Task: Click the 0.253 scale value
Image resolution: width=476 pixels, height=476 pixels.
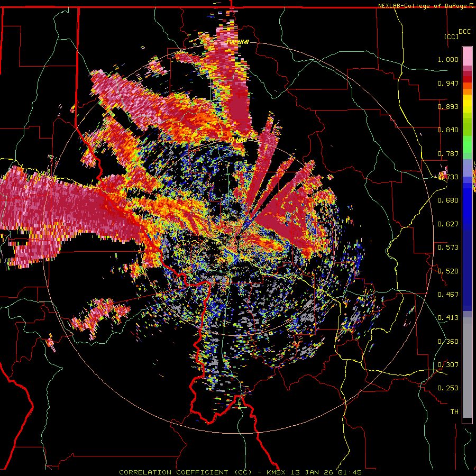Action: 448,388
